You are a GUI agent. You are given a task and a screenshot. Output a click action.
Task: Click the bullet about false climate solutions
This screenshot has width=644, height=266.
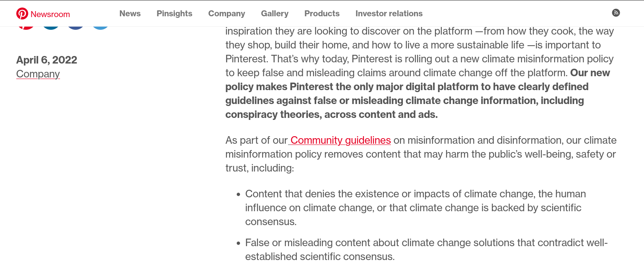pos(426,249)
